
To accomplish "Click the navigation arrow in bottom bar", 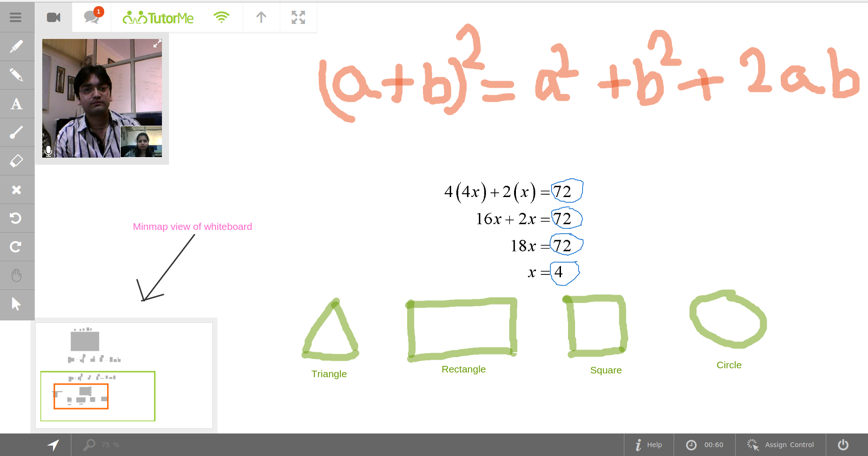I will point(53,445).
